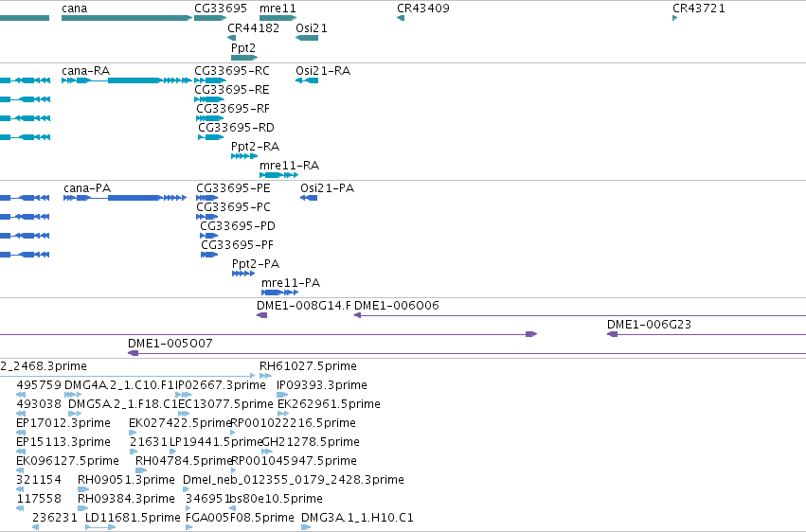Click the CG33695-PD protein label
The image size is (806, 532).
238,226
